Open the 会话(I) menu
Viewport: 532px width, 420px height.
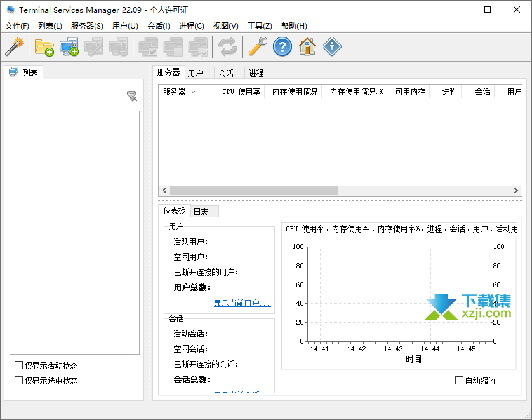(x=159, y=26)
